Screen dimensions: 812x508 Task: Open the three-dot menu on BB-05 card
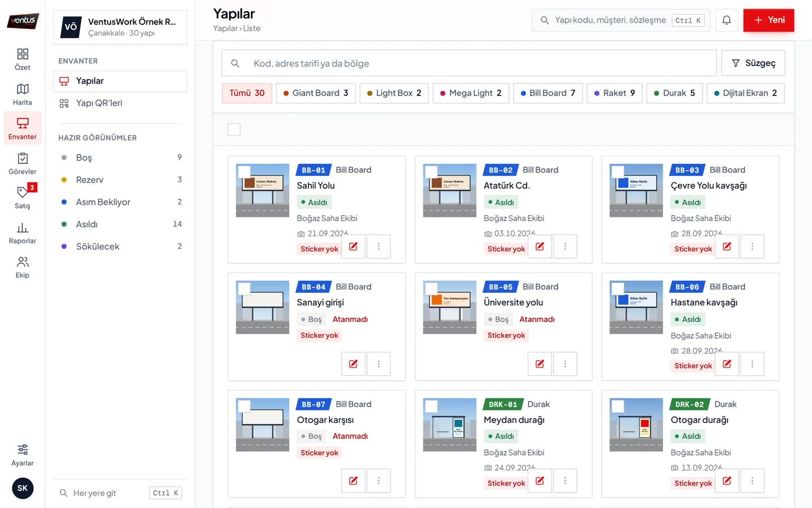[x=565, y=364]
